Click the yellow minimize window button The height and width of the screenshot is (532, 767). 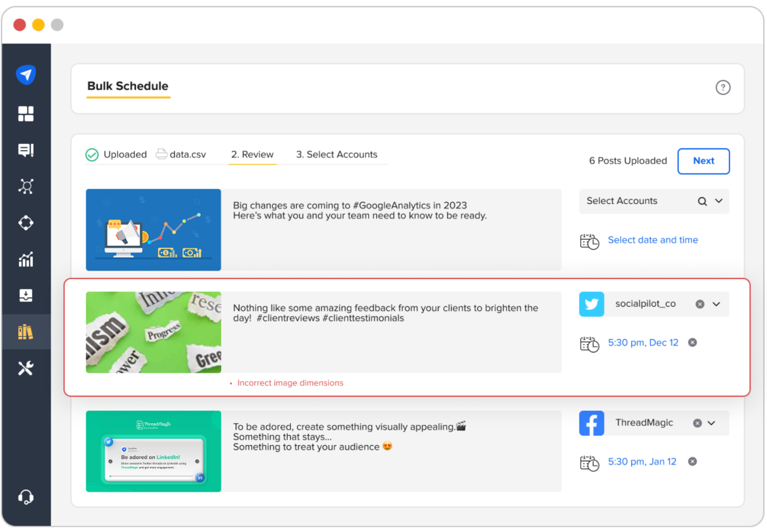tap(38, 25)
